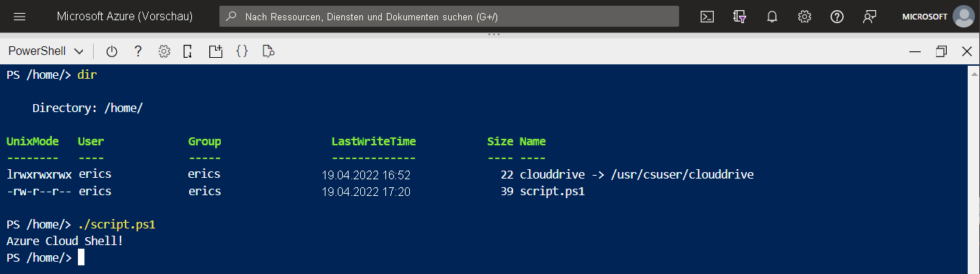Screen dimensions: 980x274
Task: Open Cloud Shell from top bar
Action: (707, 17)
